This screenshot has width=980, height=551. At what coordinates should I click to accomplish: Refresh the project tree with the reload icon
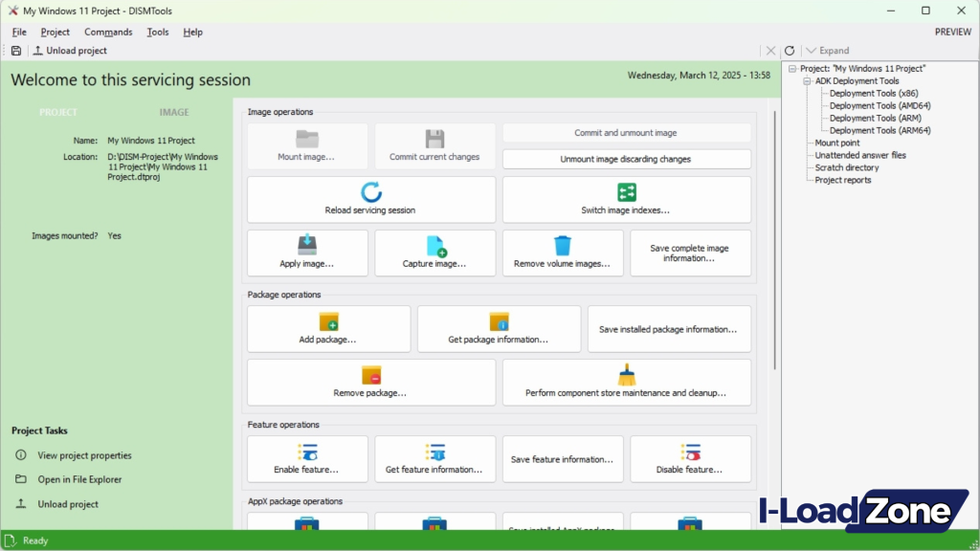pyautogui.click(x=790, y=51)
